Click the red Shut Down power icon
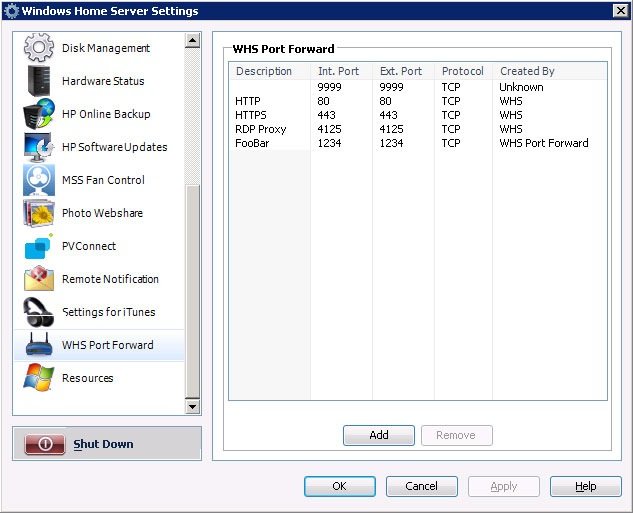The width and height of the screenshot is (633, 513). (x=45, y=444)
